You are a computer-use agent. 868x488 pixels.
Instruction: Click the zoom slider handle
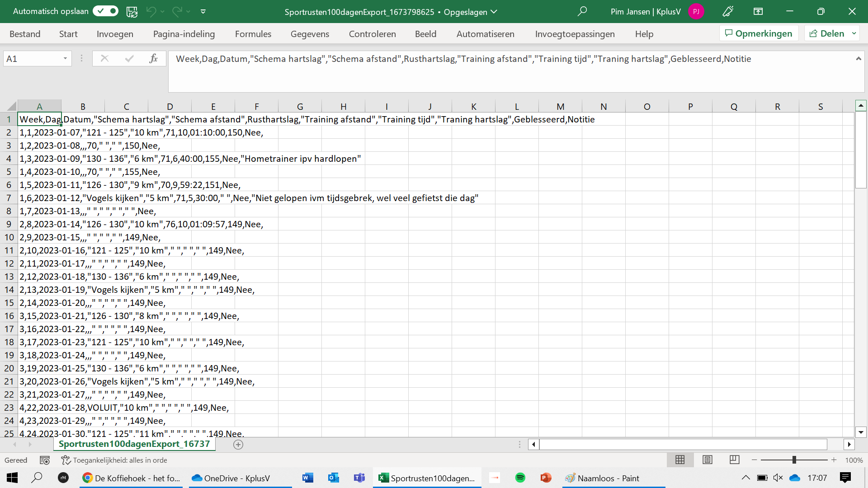click(794, 460)
